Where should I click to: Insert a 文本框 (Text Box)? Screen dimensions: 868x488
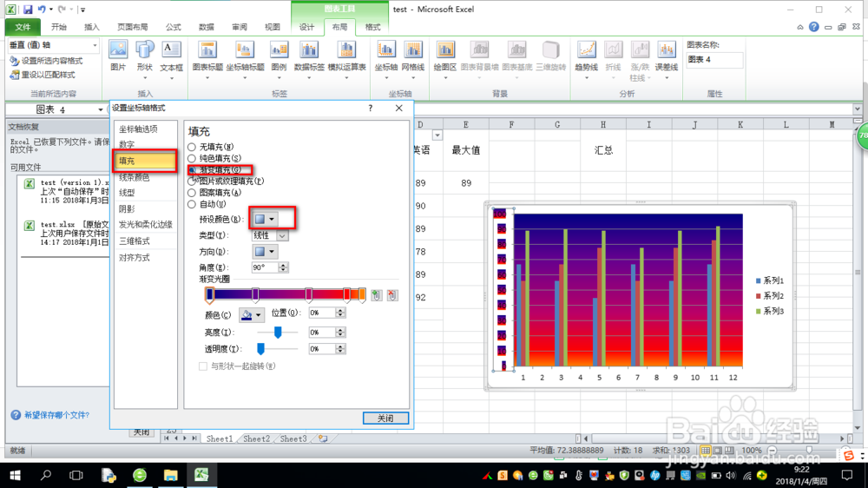click(x=171, y=60)
